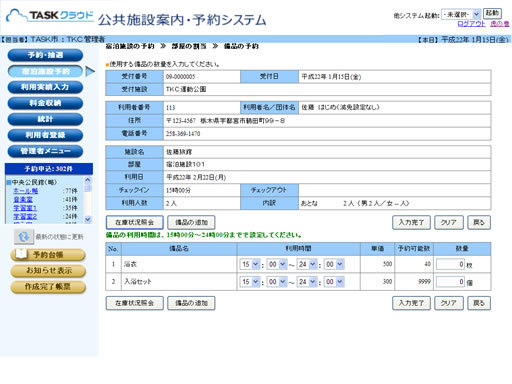Open the 学習室2 link
The height and width of the screenshot is (384, 512).
coord(25,217)
